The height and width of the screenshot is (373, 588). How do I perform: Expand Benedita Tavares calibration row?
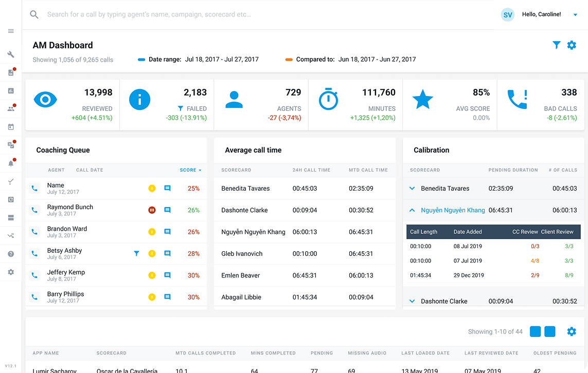tap(412, 189)
